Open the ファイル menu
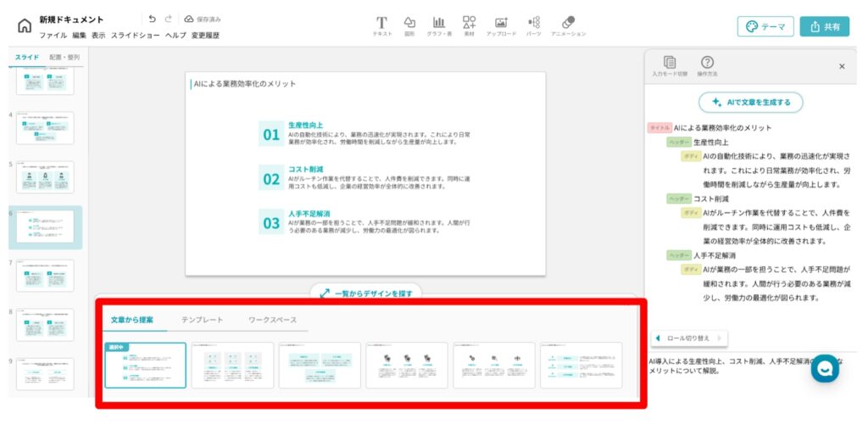This screenshot has width=868, height=425. point(53,36)
